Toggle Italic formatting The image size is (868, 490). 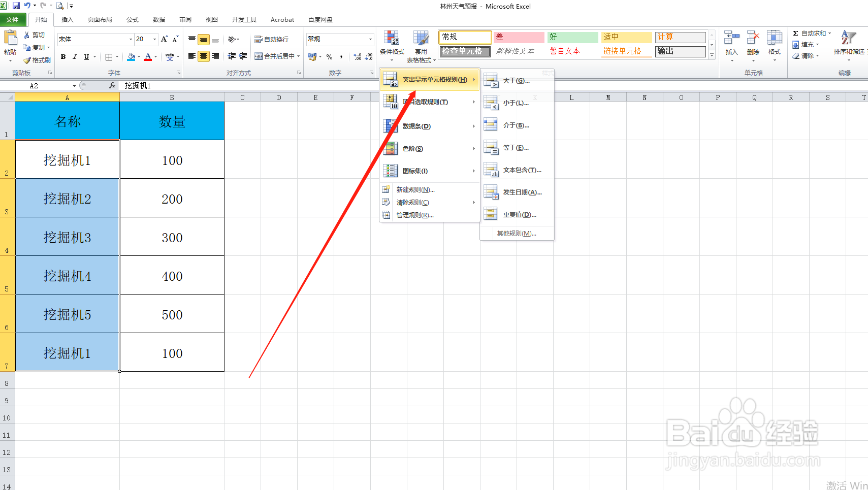75,57
